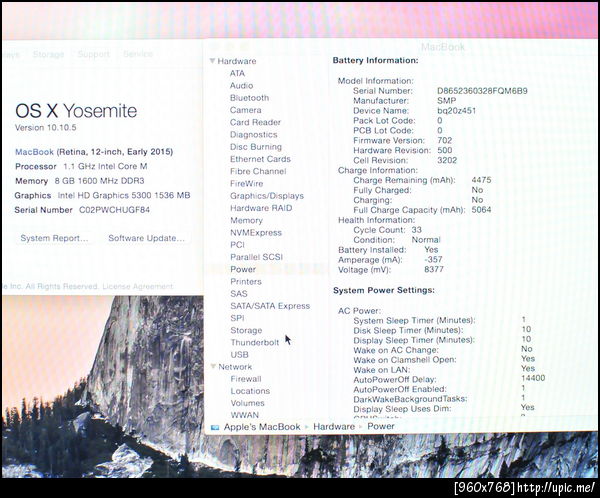Switch to the Support tab
The width and height of the screenshot is (600, 498).
point(94,54)
